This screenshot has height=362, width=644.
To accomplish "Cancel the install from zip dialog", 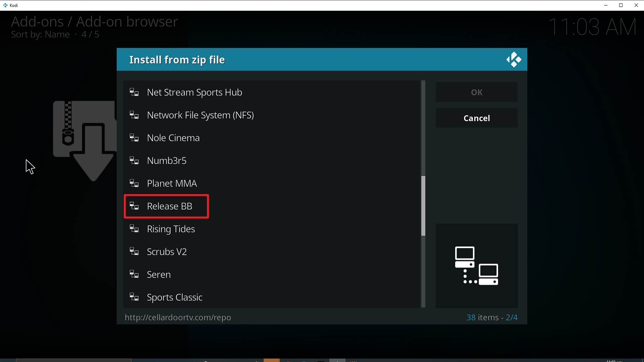I will 477,118.
